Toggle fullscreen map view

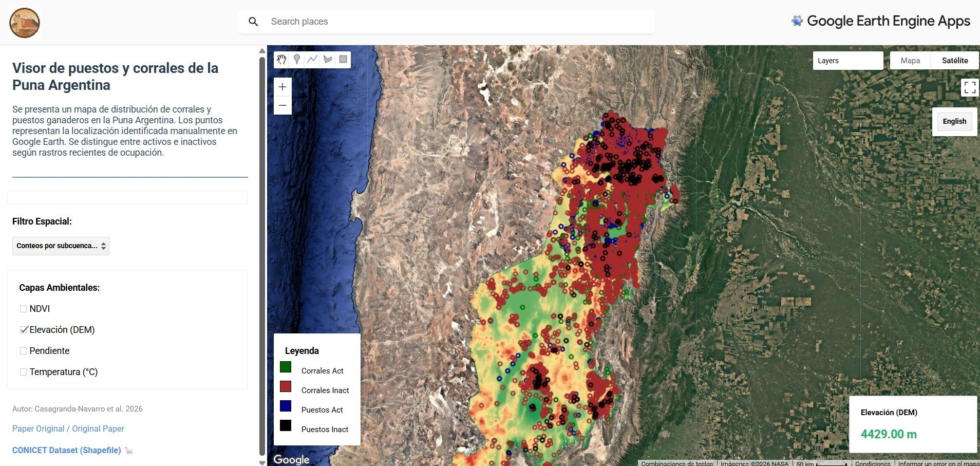pos(970,87)
